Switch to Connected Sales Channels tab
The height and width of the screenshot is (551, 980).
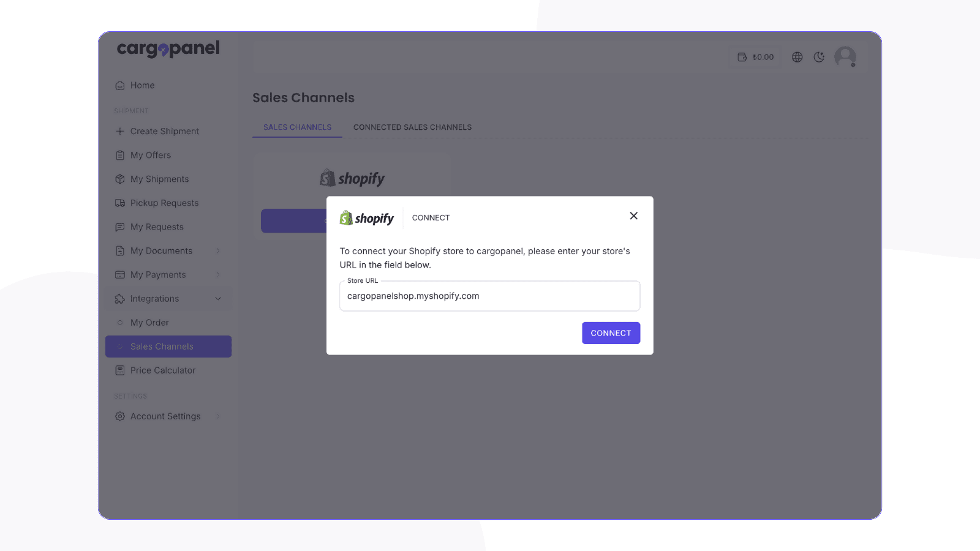pyautogui.click(x=412, y=127)
